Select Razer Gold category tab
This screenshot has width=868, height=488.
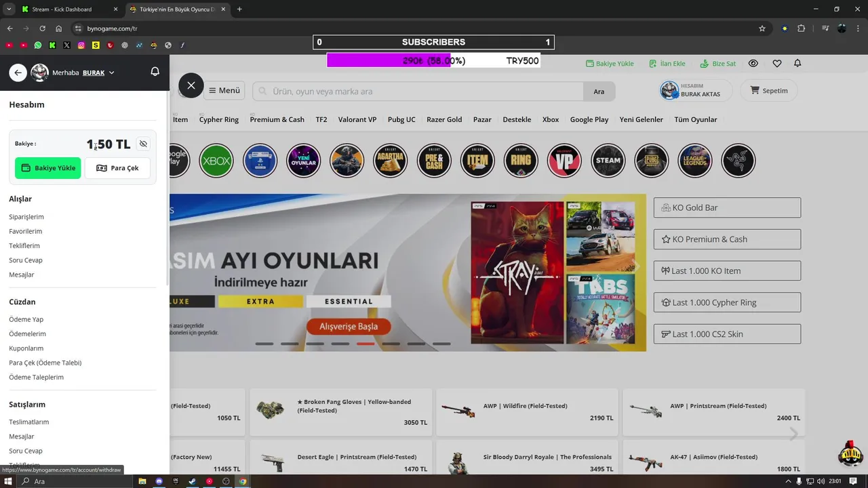tap(444, 119)
